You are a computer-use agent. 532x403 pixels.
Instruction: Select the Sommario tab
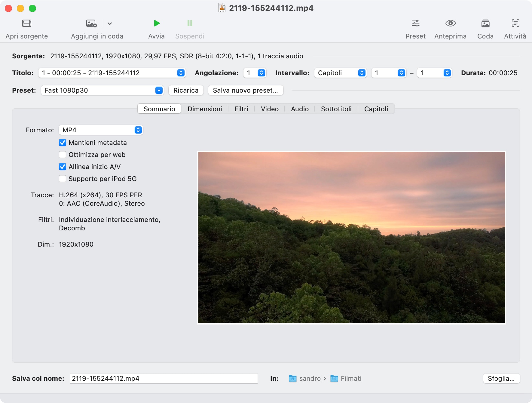click(159, 109)
